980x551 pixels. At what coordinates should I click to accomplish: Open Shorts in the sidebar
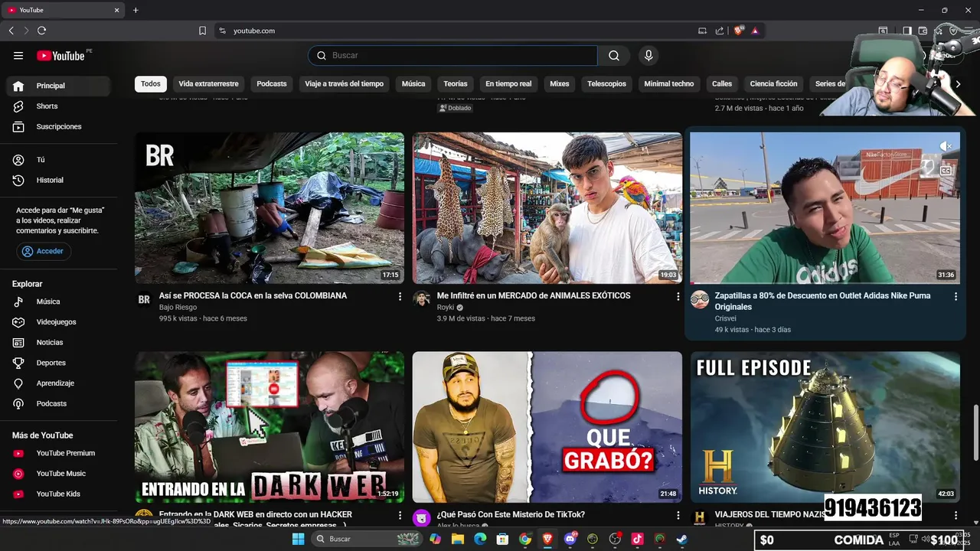click(58, 106)
